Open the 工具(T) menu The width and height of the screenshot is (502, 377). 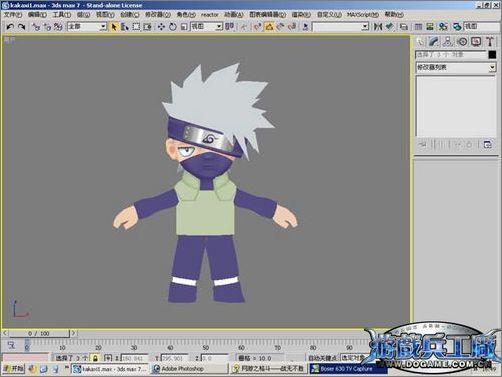pyautogui.click(x=62, y=15)
